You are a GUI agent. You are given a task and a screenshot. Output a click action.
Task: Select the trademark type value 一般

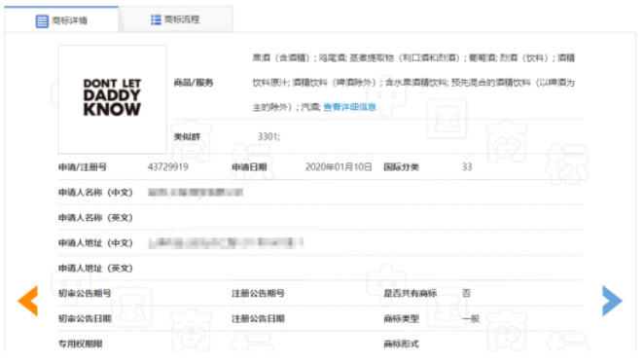click(x=471, y=318)
